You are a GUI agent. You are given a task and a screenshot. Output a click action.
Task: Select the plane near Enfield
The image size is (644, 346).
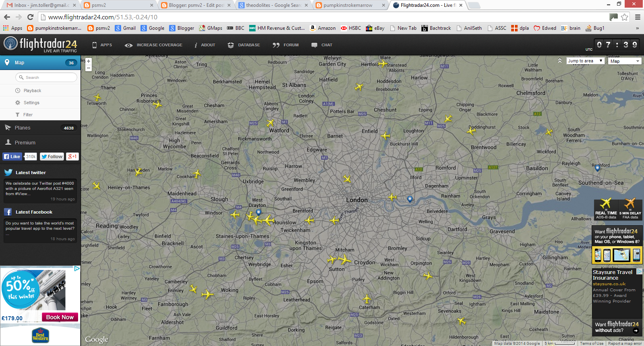tap(386, 136)
